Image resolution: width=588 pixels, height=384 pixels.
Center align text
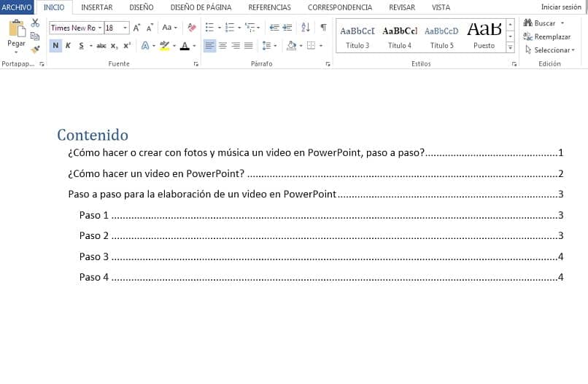pos(223,46)
